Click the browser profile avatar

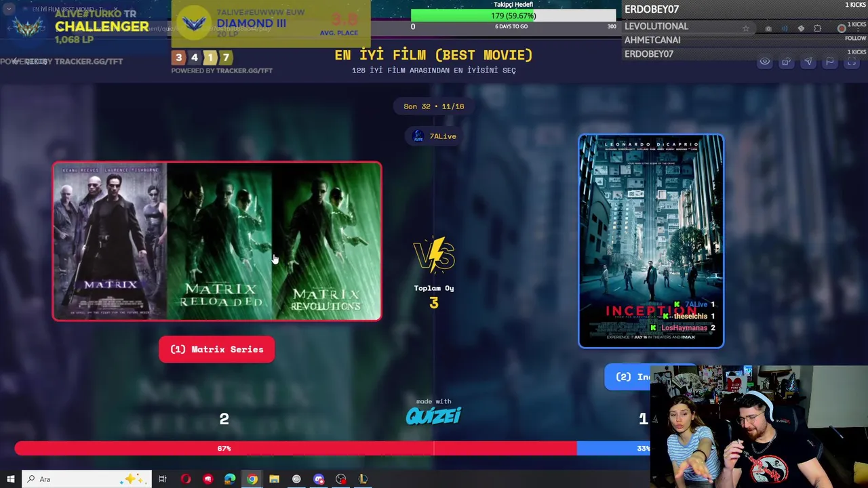(x=842, y=28)
